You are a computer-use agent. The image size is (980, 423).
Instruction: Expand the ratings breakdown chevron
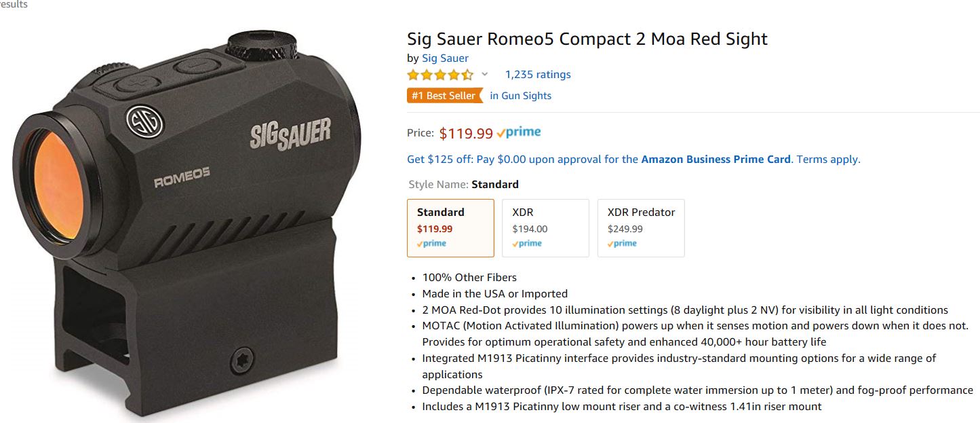pos(484,74)
